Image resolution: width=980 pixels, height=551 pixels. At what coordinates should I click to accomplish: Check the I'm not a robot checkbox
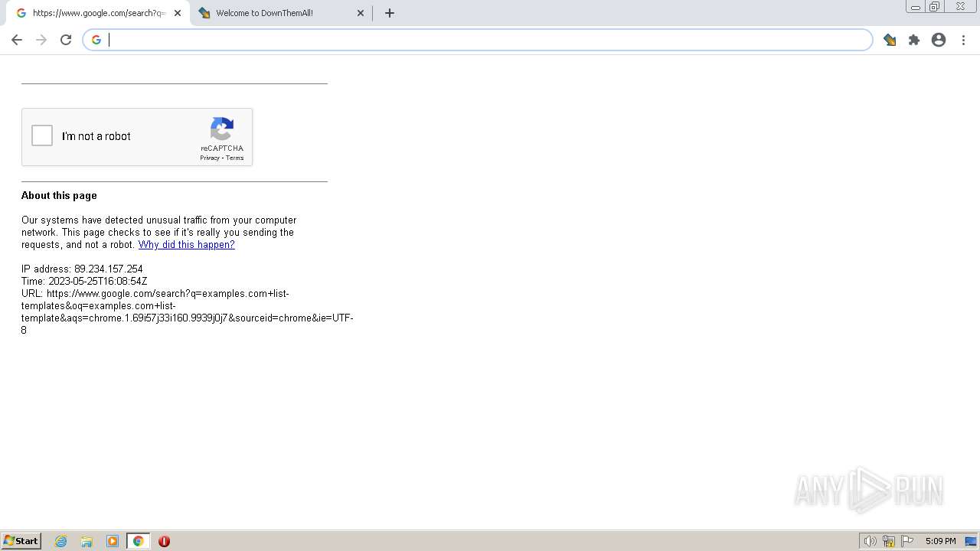tap(42, 136)
